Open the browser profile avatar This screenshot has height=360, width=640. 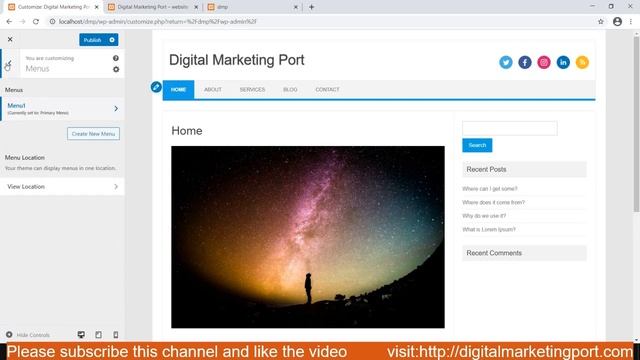(x=618, y=22)
